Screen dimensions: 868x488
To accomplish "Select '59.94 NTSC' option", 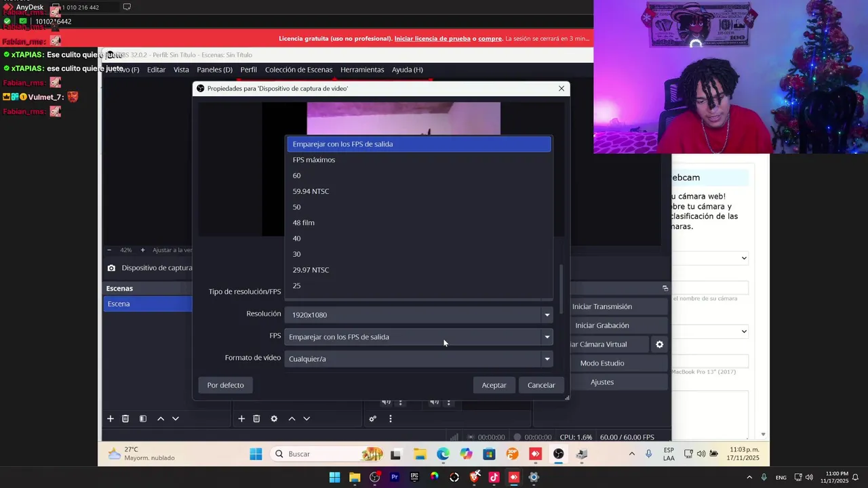I will pyautogui.click(x=418, y=191).
